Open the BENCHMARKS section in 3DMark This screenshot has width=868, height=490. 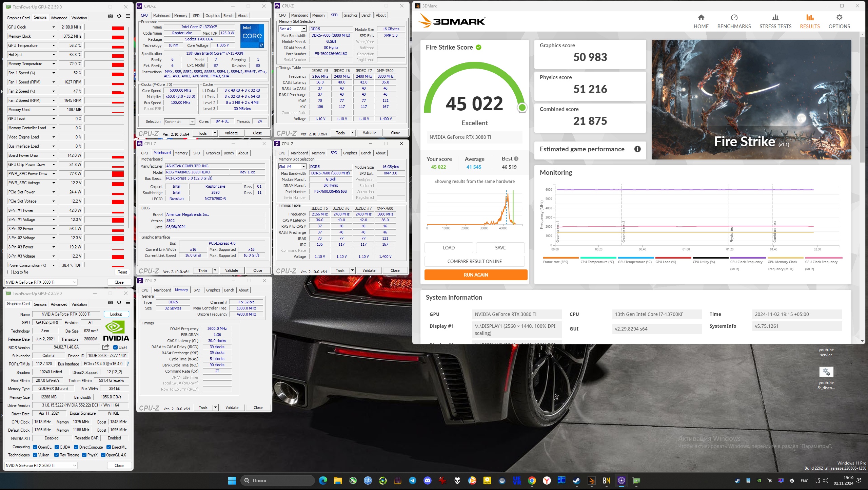click(734, 21)
